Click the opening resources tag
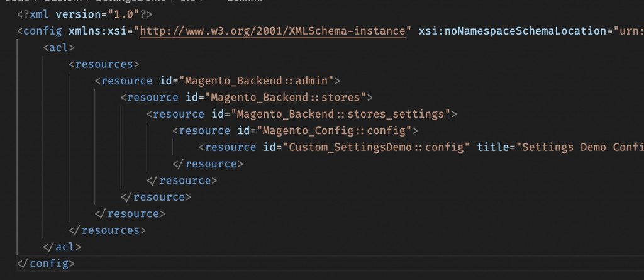The height and width of the screenshot is (280, 644). click(x=104, y=64)
